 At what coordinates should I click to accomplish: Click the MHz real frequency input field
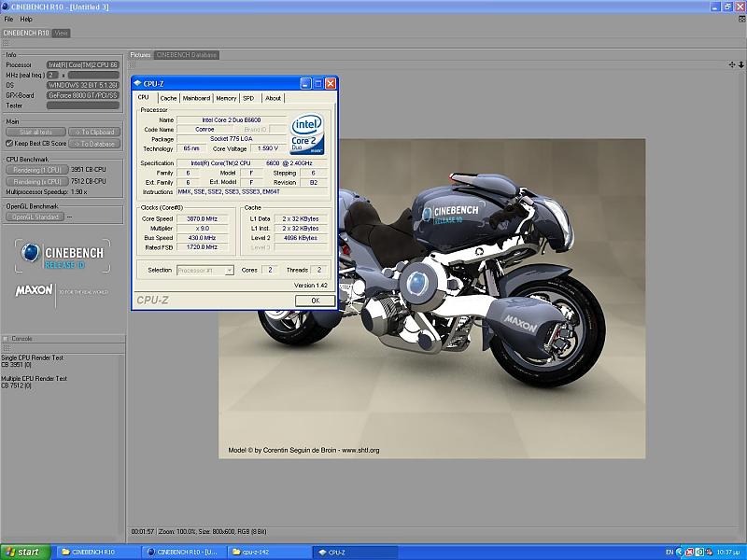[x=93, y=76]
